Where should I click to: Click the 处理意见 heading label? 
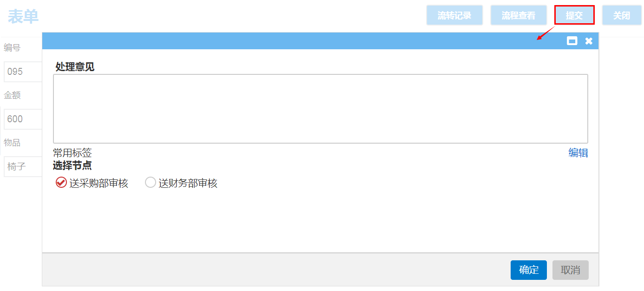[x=75, y=67]
